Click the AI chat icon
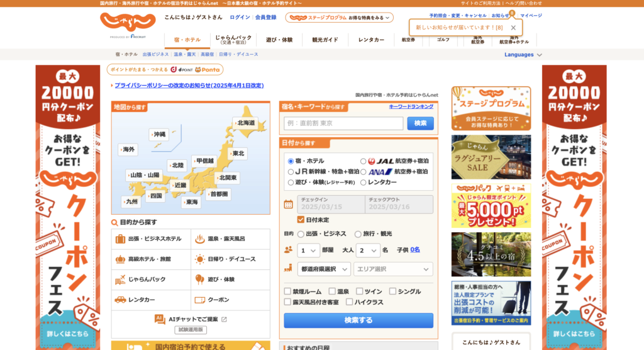The width and height of the screenshot is (644, 350). coord(160,319)
